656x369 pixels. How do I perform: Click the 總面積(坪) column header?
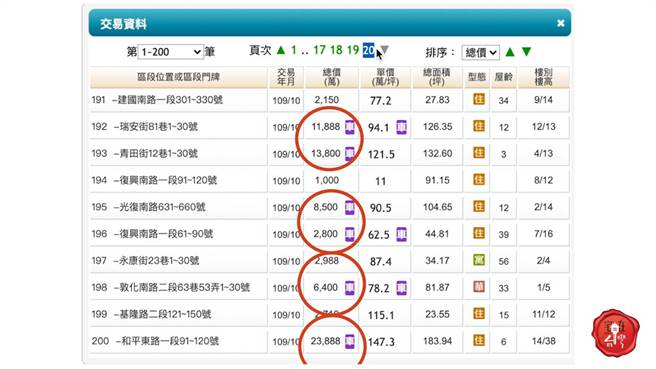point(437,77)
